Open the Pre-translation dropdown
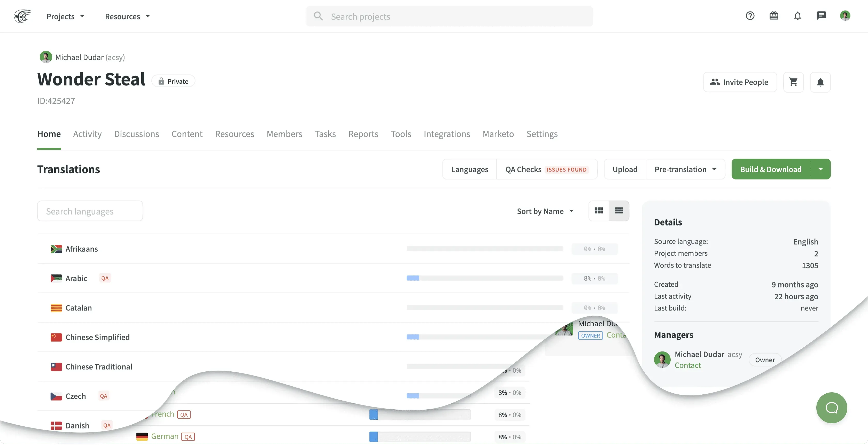 pos(686,169)
